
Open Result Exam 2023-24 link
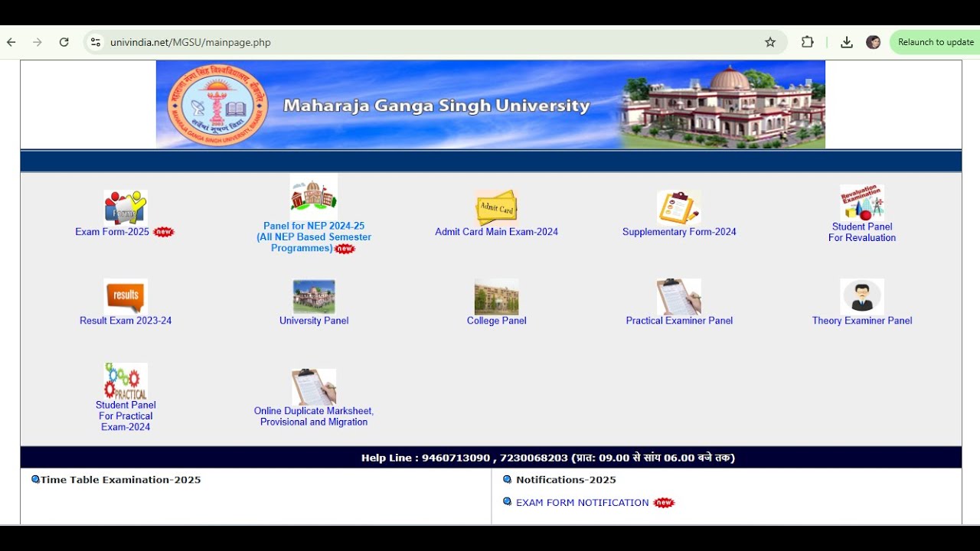126,321
